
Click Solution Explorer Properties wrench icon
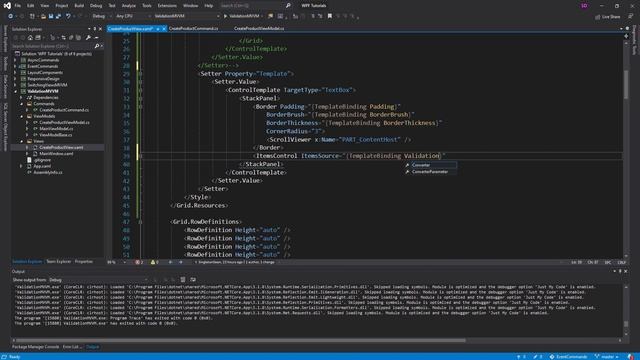[88, 38]
